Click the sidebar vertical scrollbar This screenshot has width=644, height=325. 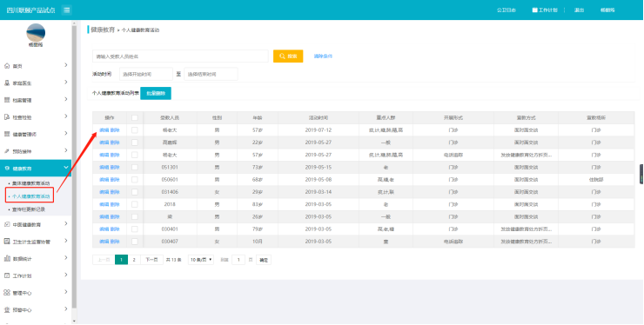point(74,166)
